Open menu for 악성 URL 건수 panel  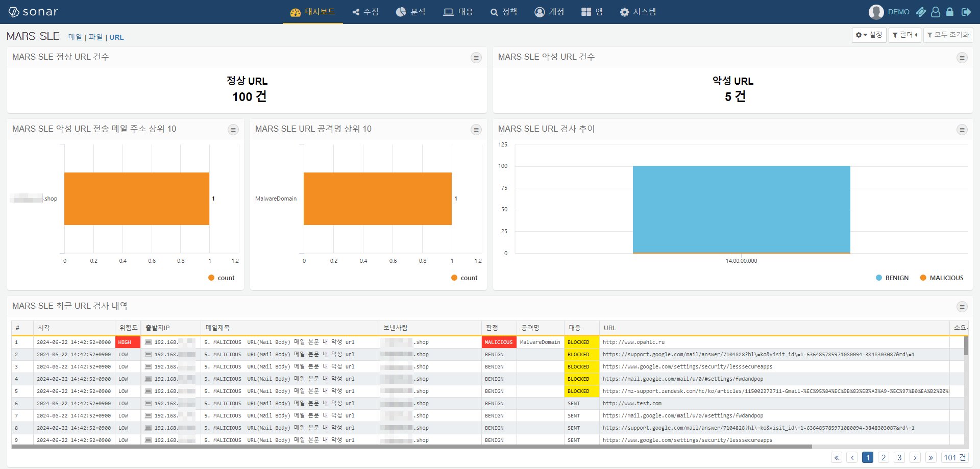tap(962, 58)
